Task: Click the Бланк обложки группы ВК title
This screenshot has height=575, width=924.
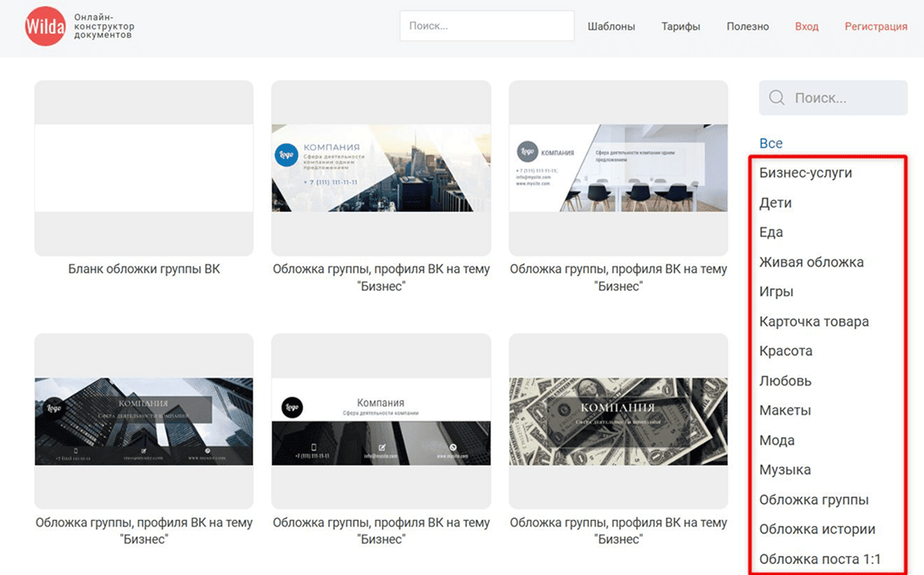Action: tap(144, 269)
